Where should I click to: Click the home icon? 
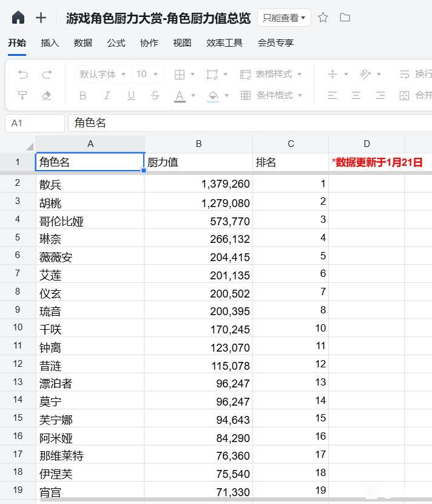coord(18,18)
